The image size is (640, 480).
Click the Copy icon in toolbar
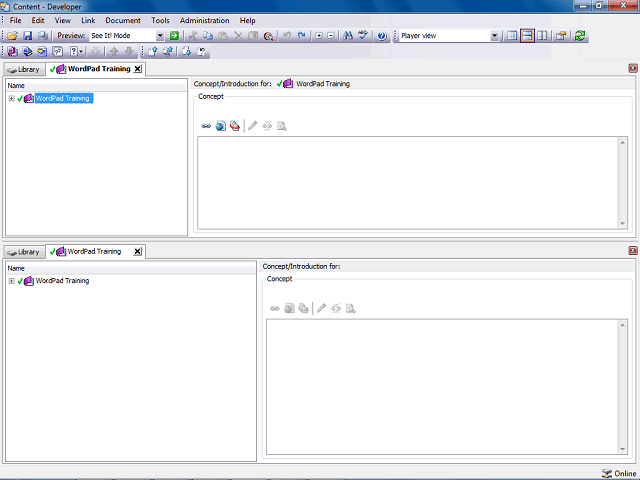pyautogui.click(x=208, y=36)
